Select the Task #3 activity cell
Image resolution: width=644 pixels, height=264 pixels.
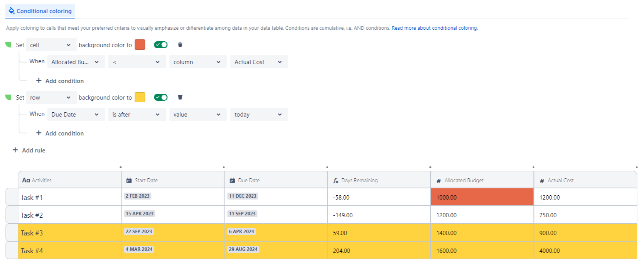pos(69,233)
